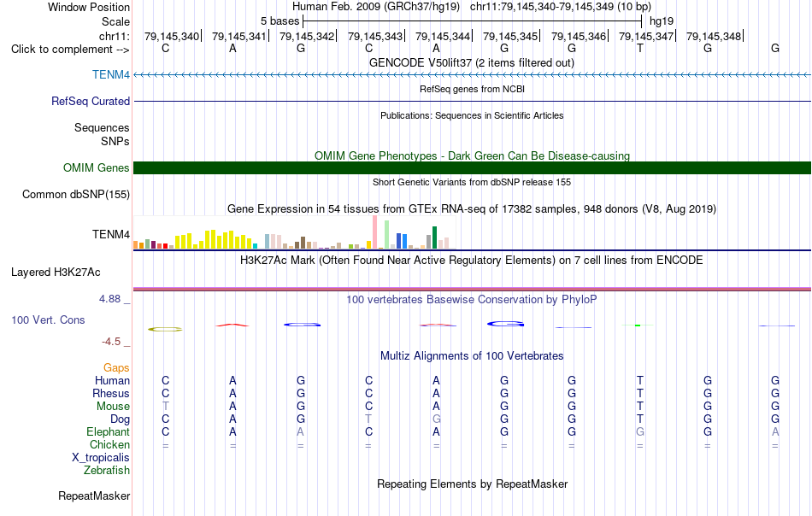The width and height of the screenshot is (812, 516).
Task: Click the Sequences track label
Action: [102, 128]
